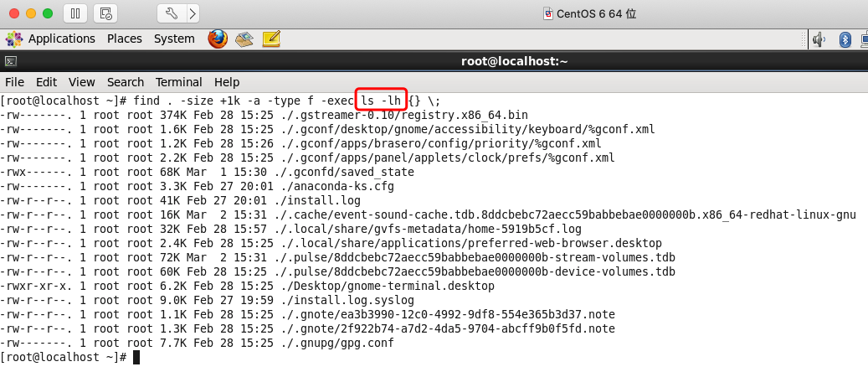Click the anaconda-ks.cfg line
This screenshot has height=372, width=868.
point(197,187)
